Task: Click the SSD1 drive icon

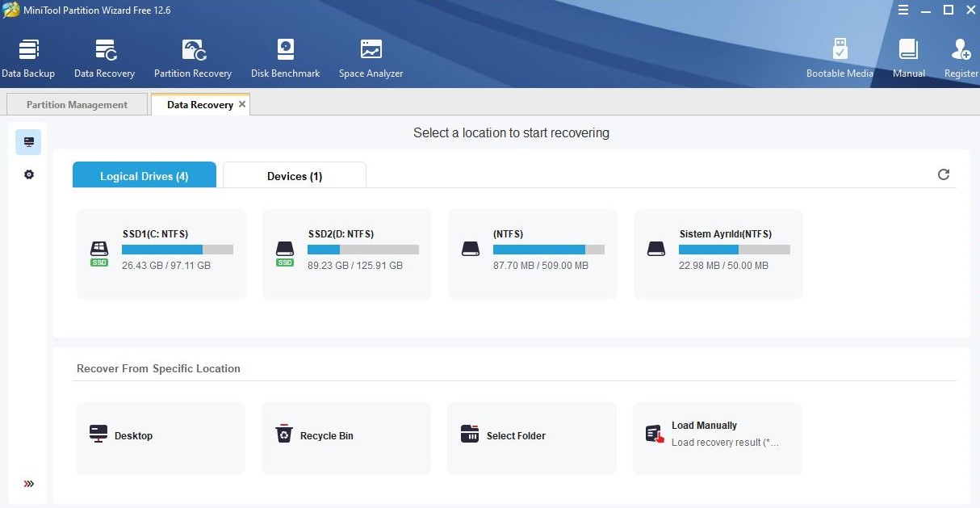Action: (99, 252)
